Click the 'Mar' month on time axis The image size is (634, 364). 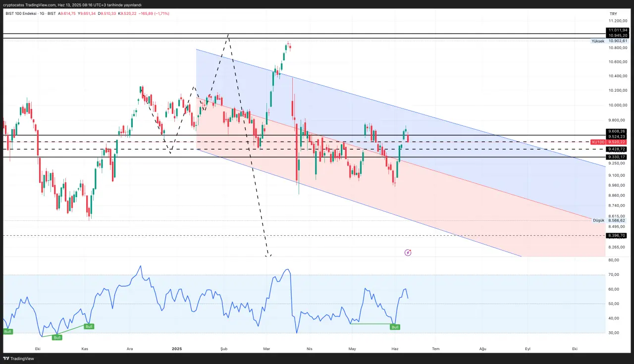(266, 349)
